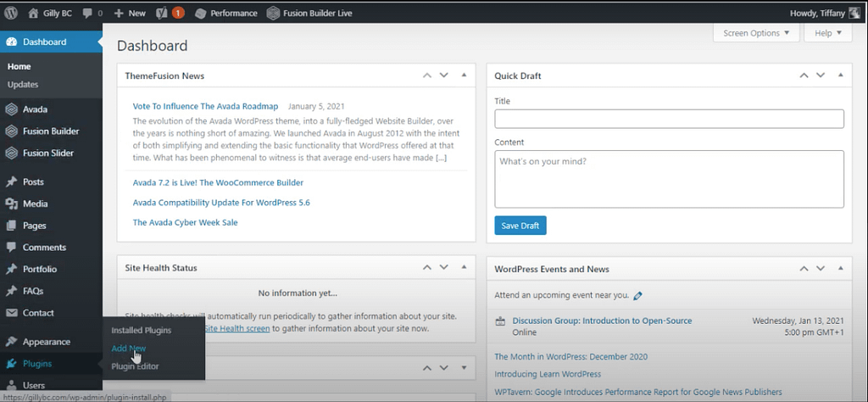Open Introducing Learn WordPress link
The width and height of the screenshot is (868, 402).
(x=548, y=374)
